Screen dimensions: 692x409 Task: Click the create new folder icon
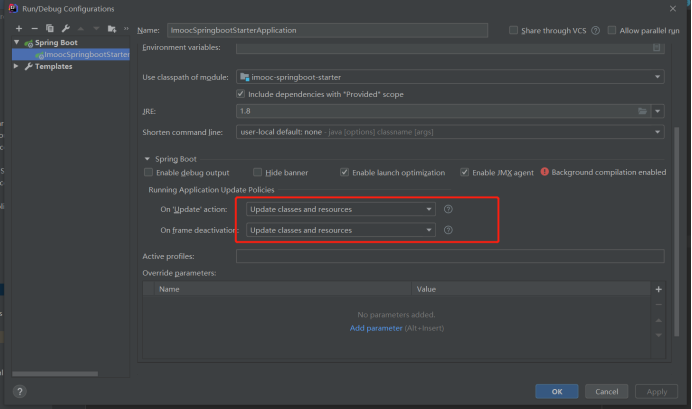[x=110, y=30]
